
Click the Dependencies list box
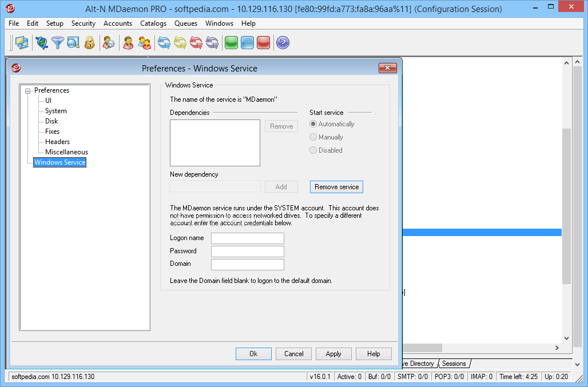[x=215, y=143]
